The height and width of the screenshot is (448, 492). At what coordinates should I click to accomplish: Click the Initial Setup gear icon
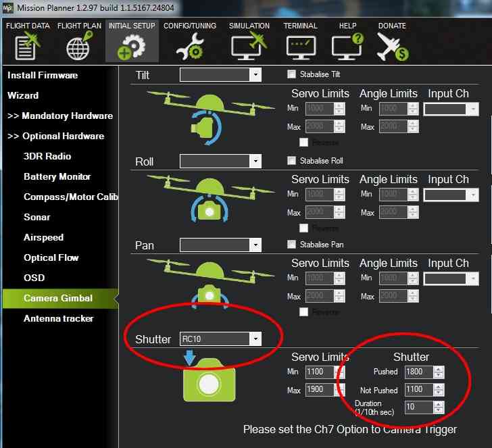click(132, 46)
